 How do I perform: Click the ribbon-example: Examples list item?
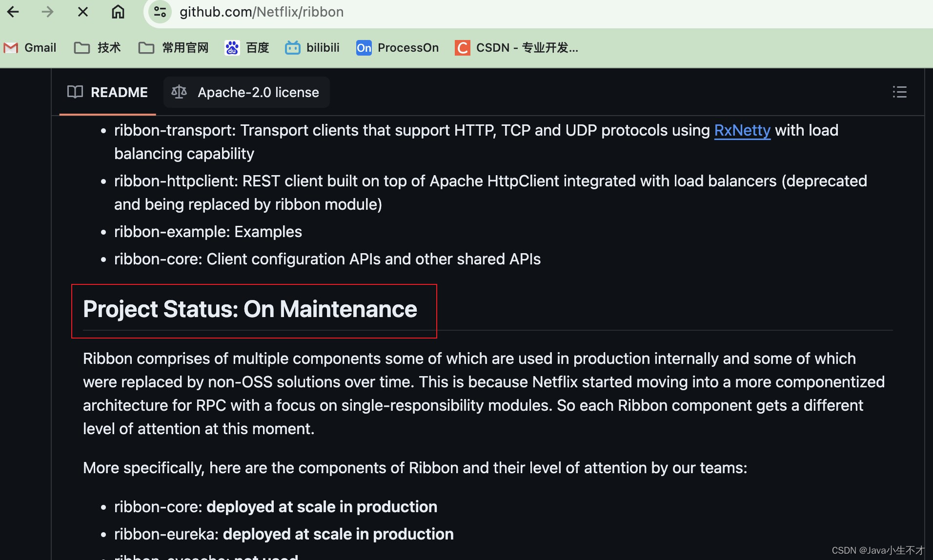tap(208, 232)
